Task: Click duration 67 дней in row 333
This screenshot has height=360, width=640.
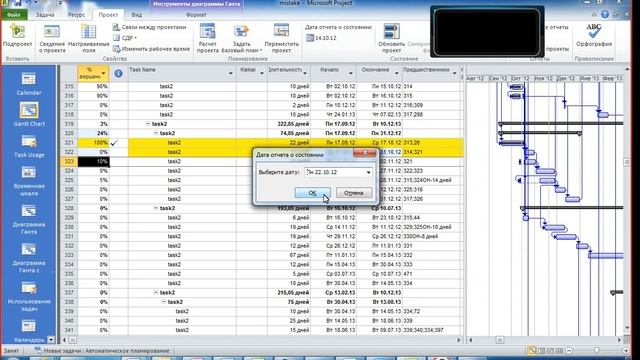Action: [x=289, y=255]
